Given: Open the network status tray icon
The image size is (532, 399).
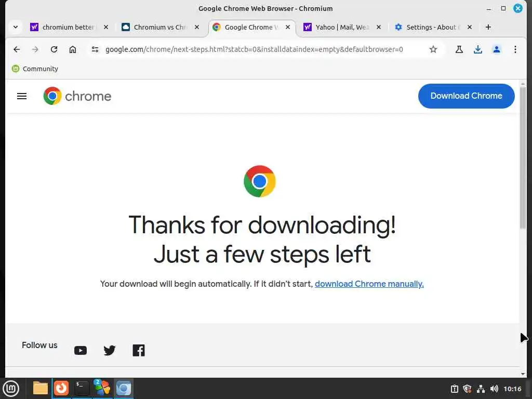Looking at the screenshot, I should pyautogui.click(x=481, y=389).
